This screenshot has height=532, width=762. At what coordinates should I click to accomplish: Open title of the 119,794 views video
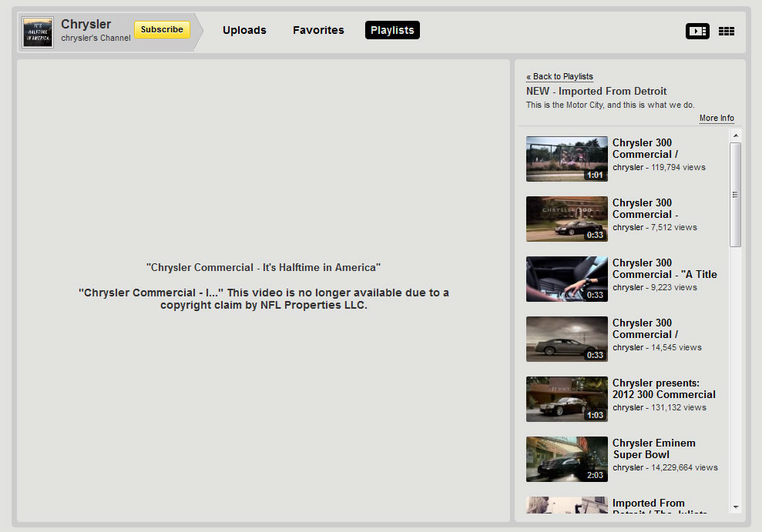point(645,149)
